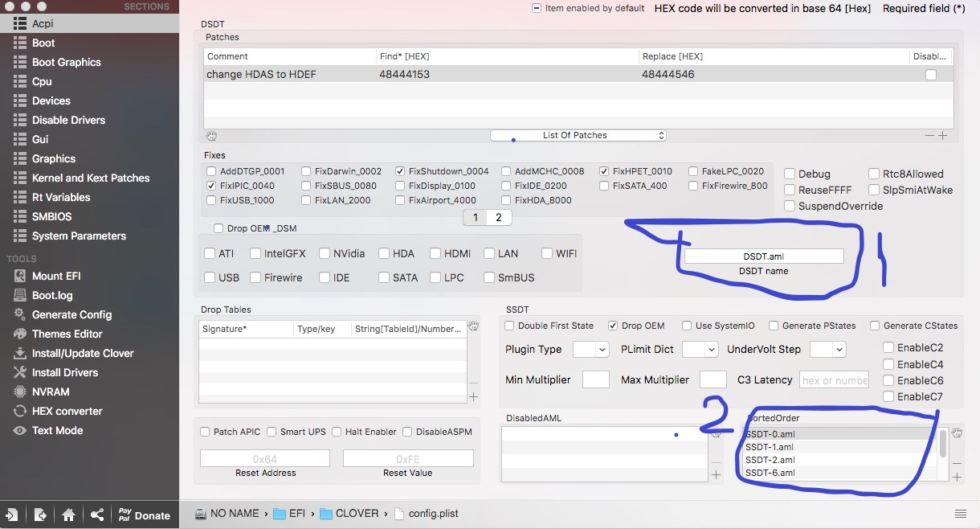The height and width of the screenshot is (529, 980).
Task: Enable the FixUSB_1000 checkbox
Action: [211, 200]
